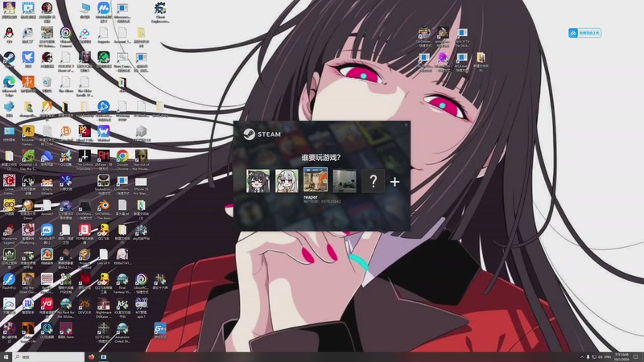Open the Lies of P file icon
This screenshot has width=644, height=362.
[104, 255]
